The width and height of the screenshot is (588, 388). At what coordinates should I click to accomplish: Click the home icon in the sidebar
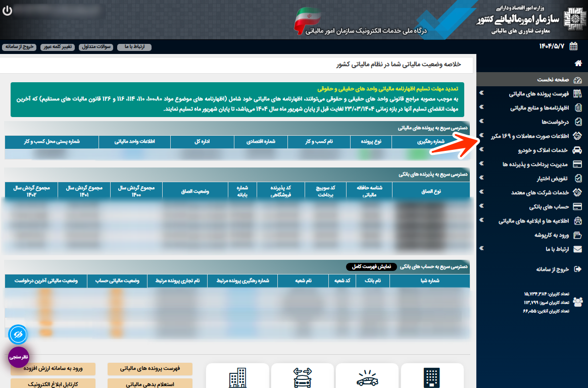[x=578, y=63]
